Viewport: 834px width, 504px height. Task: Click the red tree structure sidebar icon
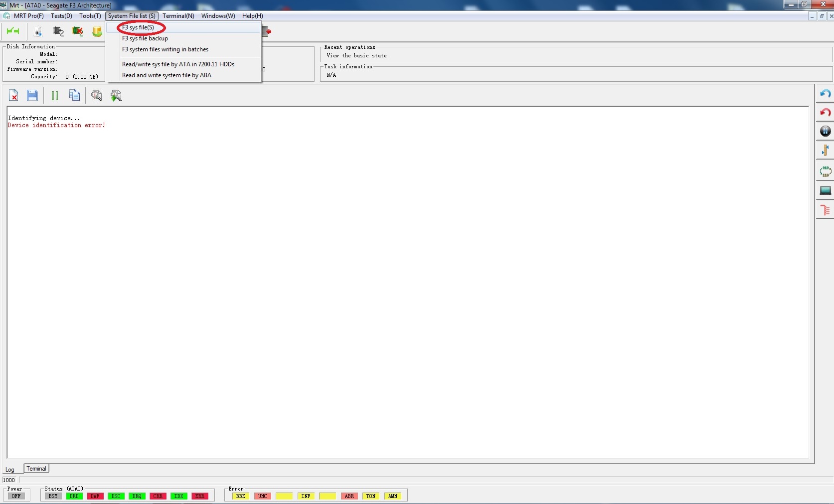[x=826, y=210]
